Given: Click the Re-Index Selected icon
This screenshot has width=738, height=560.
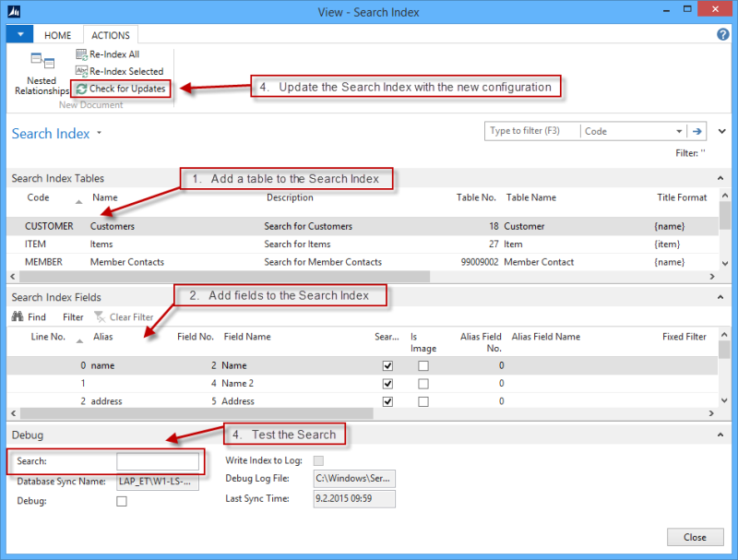Looking at the screenshot, I should [x=81, y=71].
